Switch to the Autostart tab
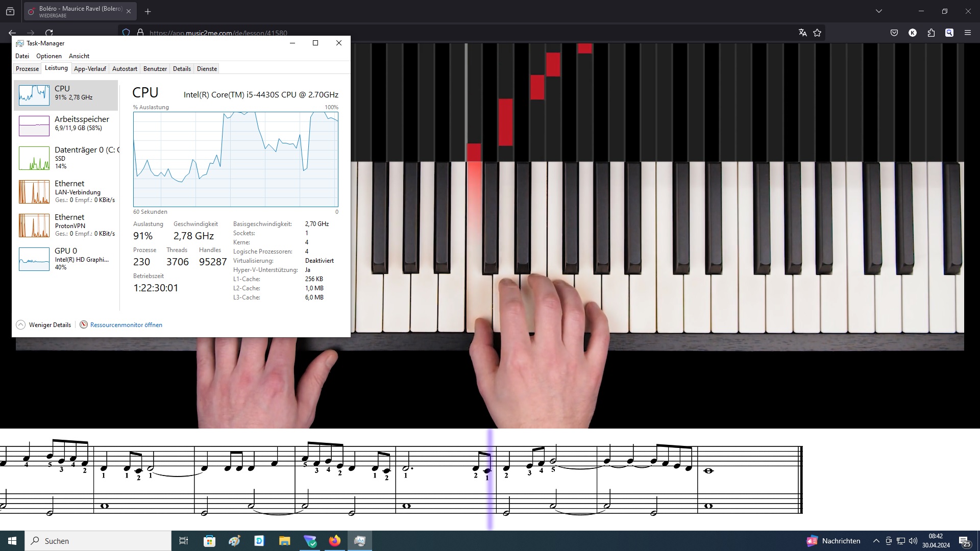 click(125, 69)
